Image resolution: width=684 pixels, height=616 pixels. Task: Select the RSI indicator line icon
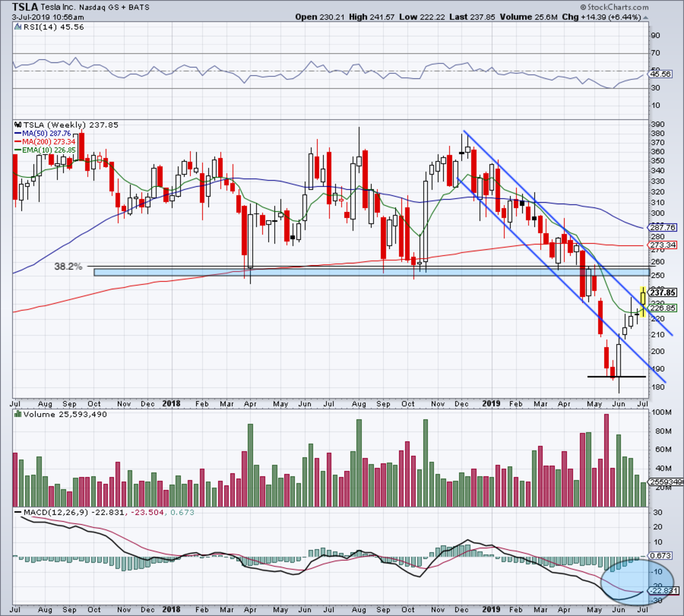point(19,27)
